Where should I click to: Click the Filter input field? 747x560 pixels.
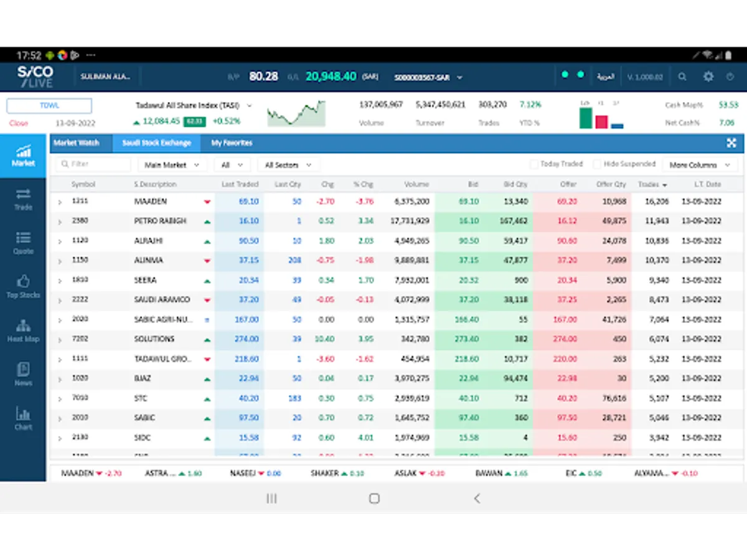[x=93, y=165]
